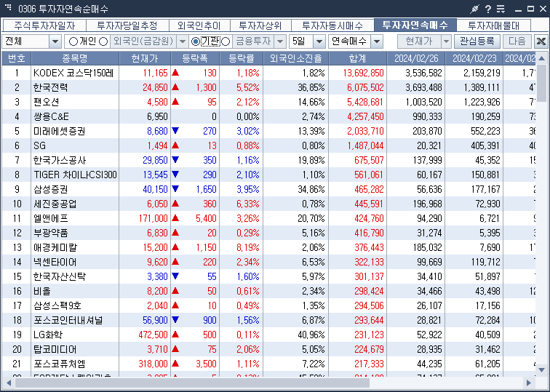550x392 pixels.
Task: Select TIGER 차이나CSI300 row
Action: [x=268, y=175]
